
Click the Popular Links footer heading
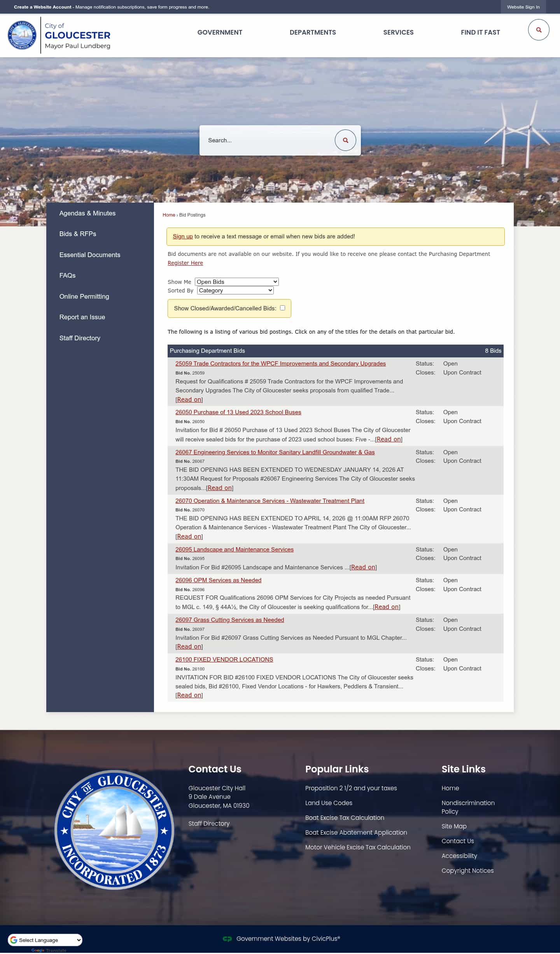tap(337, 769)
